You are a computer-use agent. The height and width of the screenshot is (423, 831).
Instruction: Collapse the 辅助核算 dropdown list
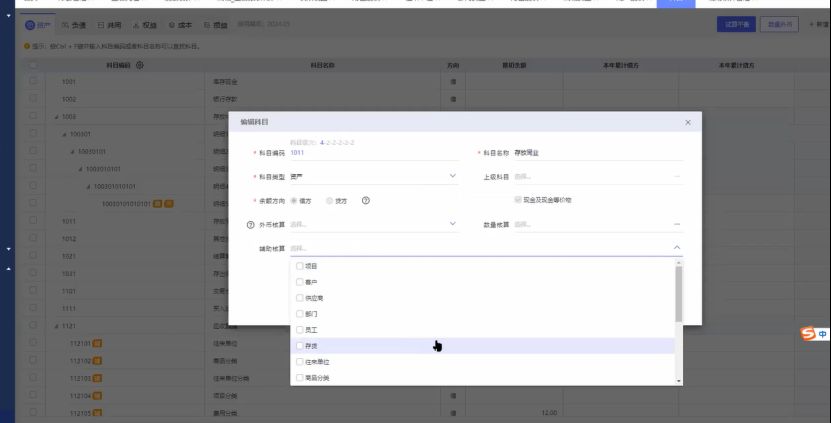click(x=677, y=247)
